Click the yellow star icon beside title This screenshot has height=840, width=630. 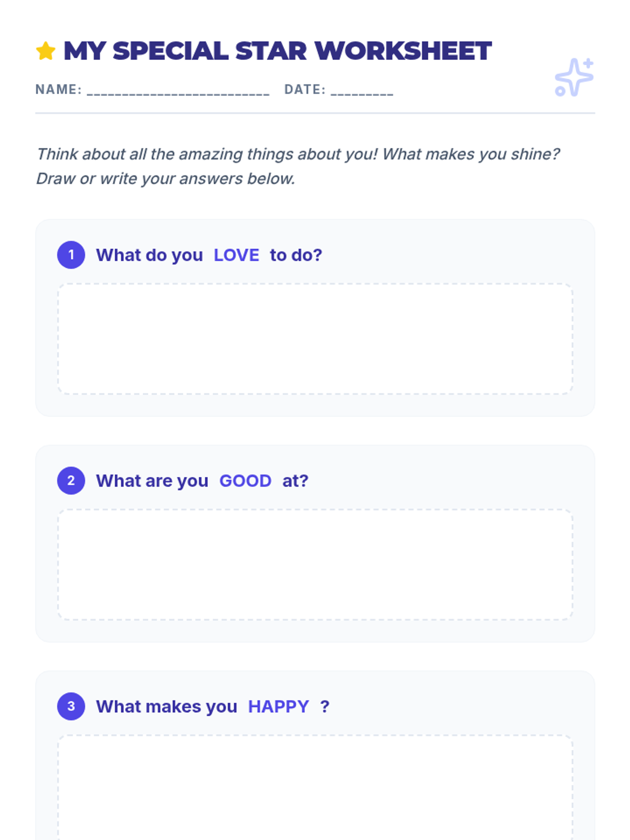[x=46, y=51]
